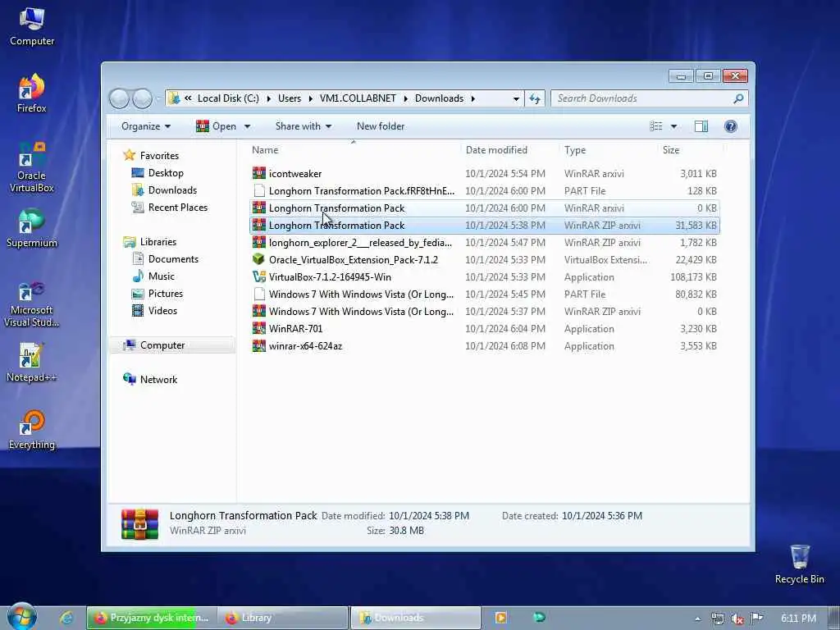Expand the arrow after Local Disk (C:)

pyautogui.click(x=268, y=98)
